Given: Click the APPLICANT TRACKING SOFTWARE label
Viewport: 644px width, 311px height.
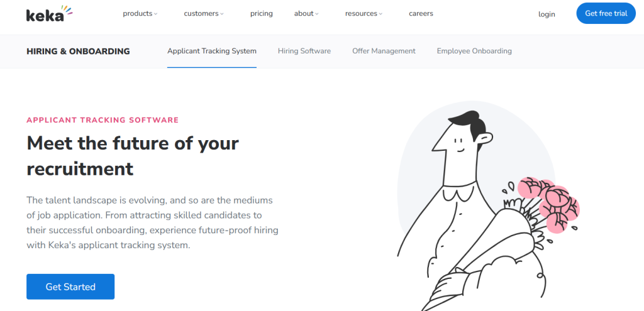Looking at the screenshot, I should pyautogui.click(x=103, y=120).
